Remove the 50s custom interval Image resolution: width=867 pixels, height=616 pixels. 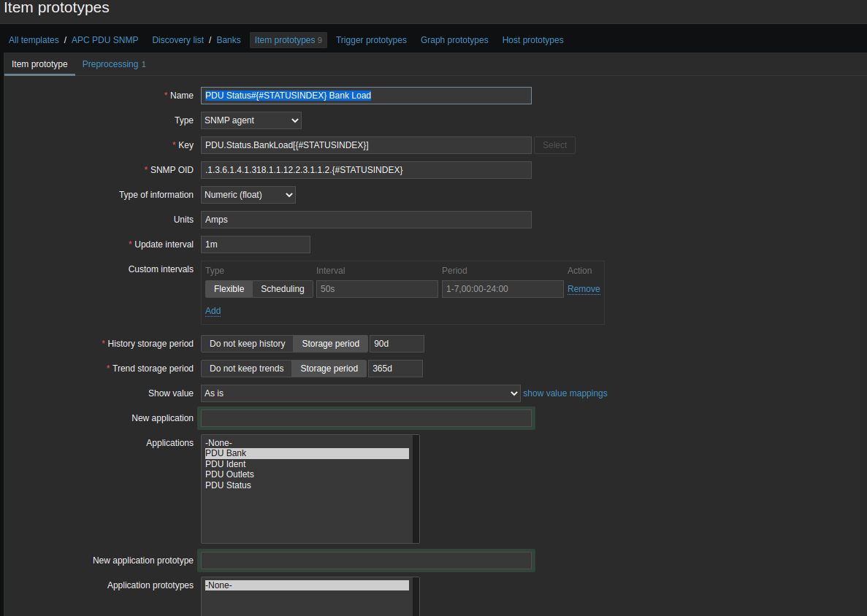click(x=584, y=289)
